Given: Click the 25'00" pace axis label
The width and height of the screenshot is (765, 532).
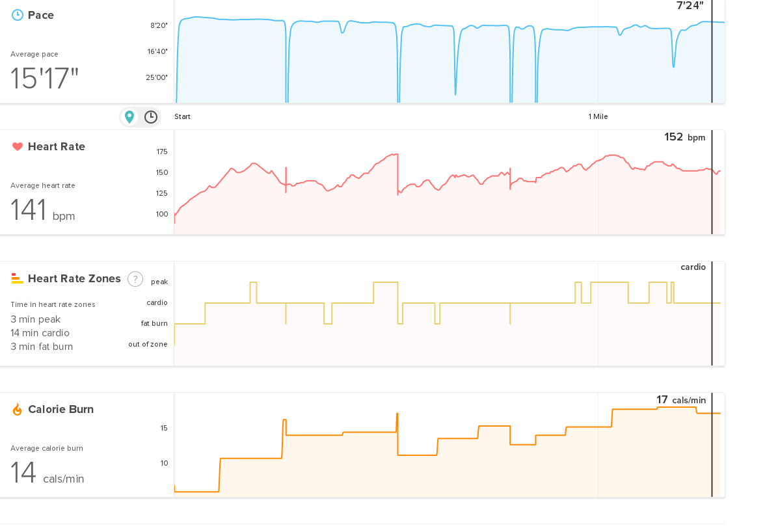Looking at the screenshot, I should pyautogui.click(x=157, y=77).
